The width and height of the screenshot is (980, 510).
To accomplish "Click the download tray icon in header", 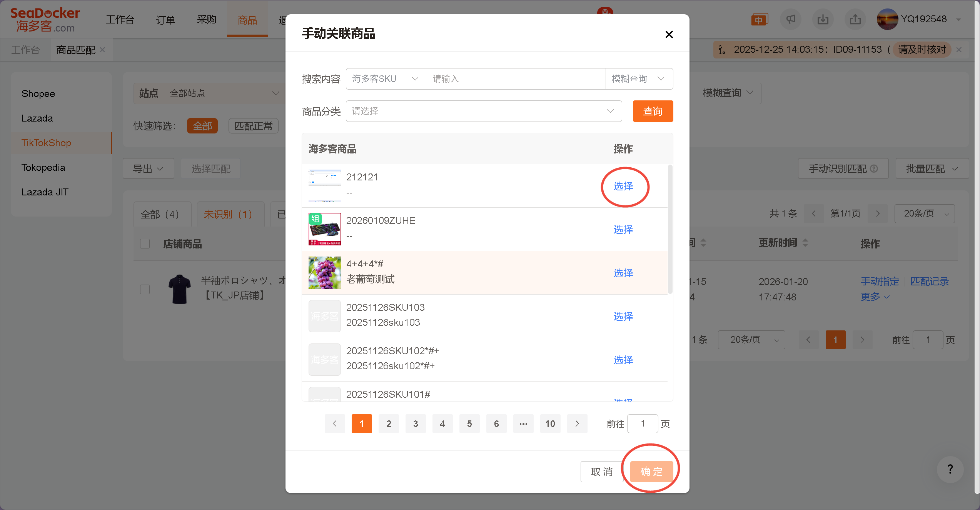I will [823, 19].
